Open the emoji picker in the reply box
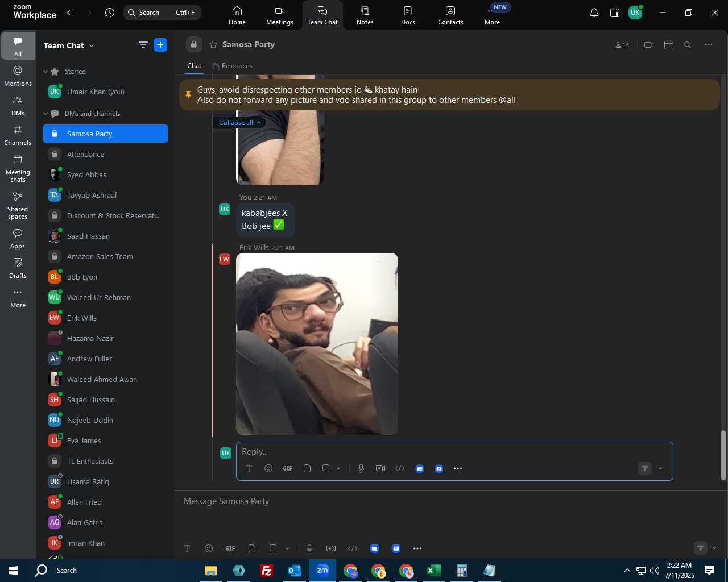728x582 pixels. [268, 468]
